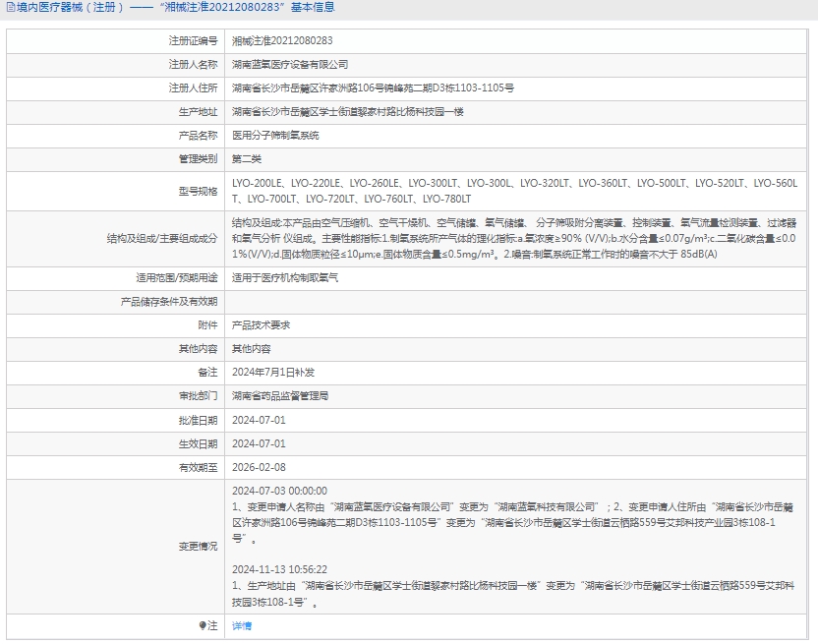Click the 其他内容 value cell

(x=251, y=349)
